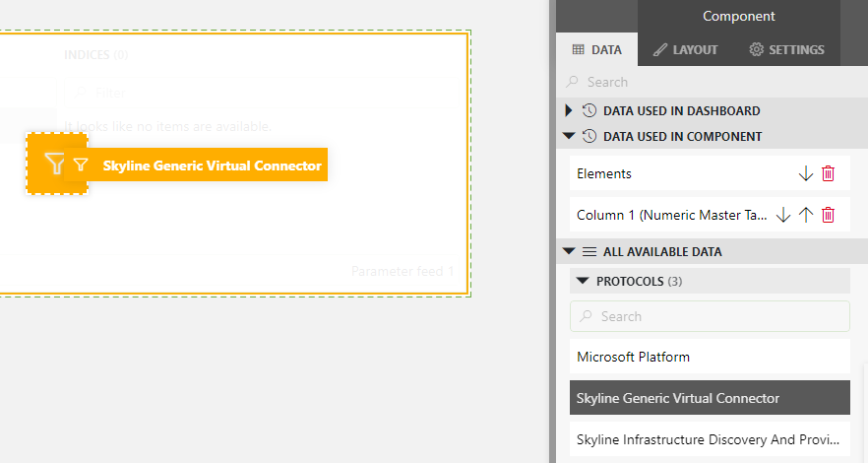Viewport: 868px width, 463px height.
Task: Click the Column 1 (Numeric Master Ta... label
Action: 671,215
